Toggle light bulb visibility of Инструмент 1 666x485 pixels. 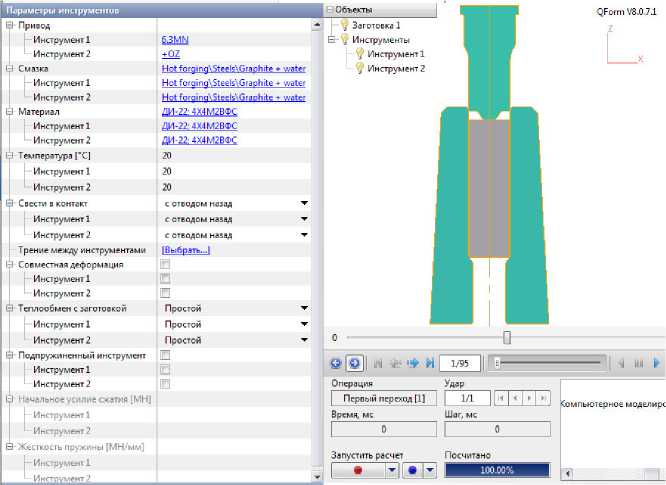(x=358, y=54)
